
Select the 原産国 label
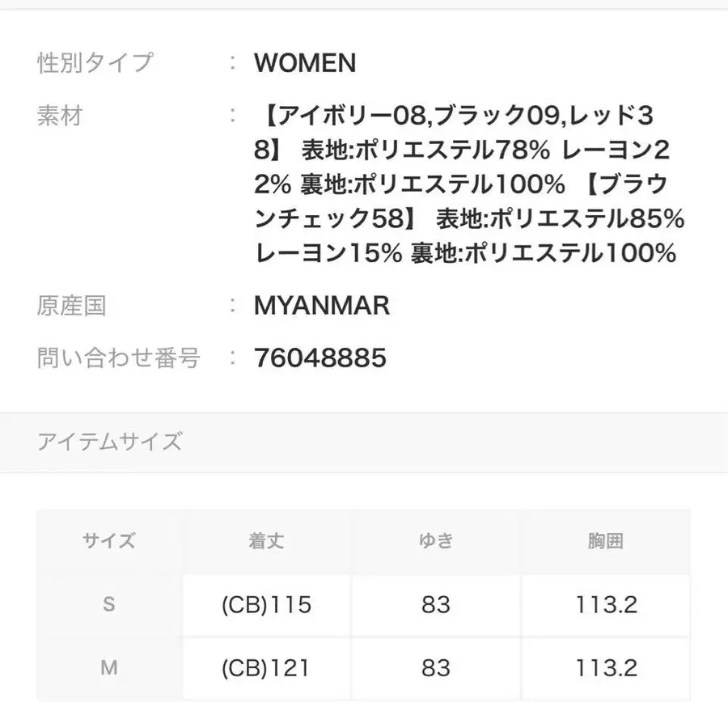[x=71, y=306]
